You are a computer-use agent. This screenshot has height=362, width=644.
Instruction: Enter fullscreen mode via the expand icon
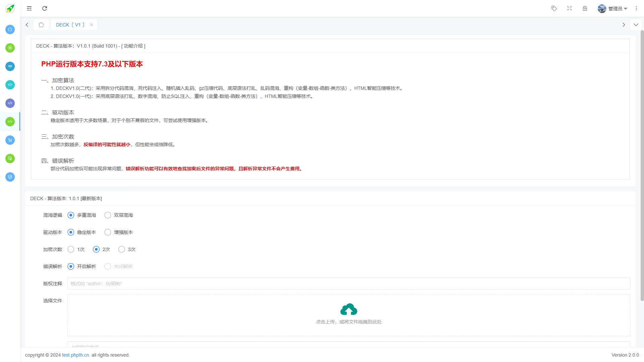coord(569,8)
